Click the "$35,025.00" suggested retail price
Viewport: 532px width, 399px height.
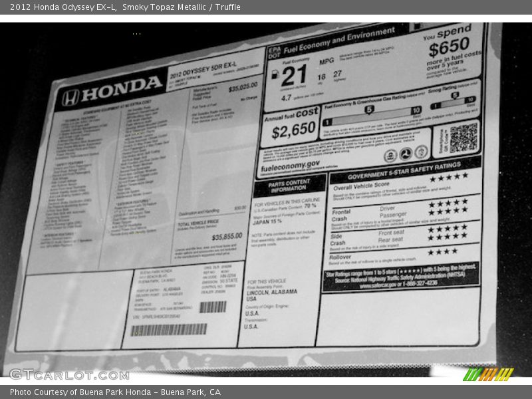point(243,87)
